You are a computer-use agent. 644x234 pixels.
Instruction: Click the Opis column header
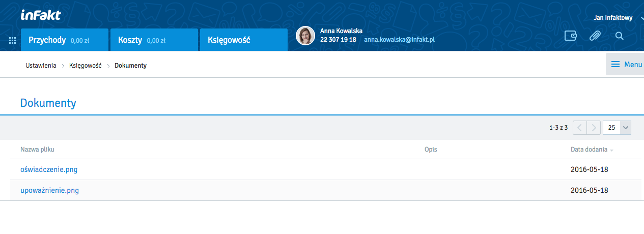coord(431,150)
